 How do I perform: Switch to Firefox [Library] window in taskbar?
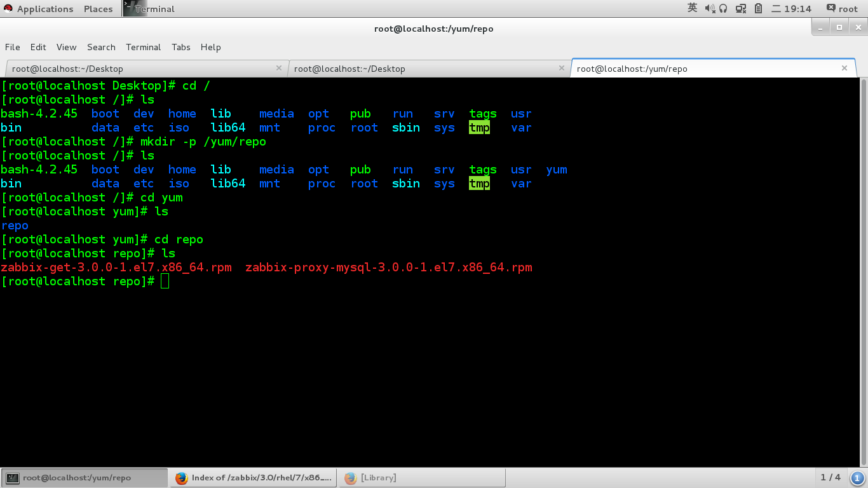[x=422, y=478]
